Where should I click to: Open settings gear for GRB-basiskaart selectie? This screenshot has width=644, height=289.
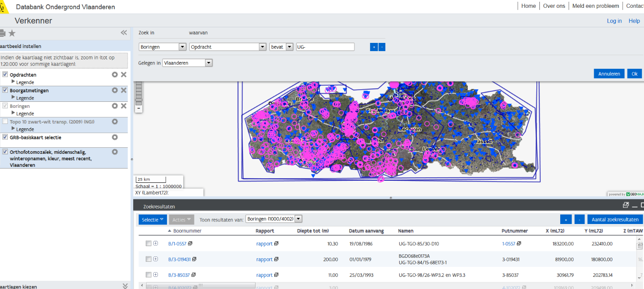click(x=115, y=137)
